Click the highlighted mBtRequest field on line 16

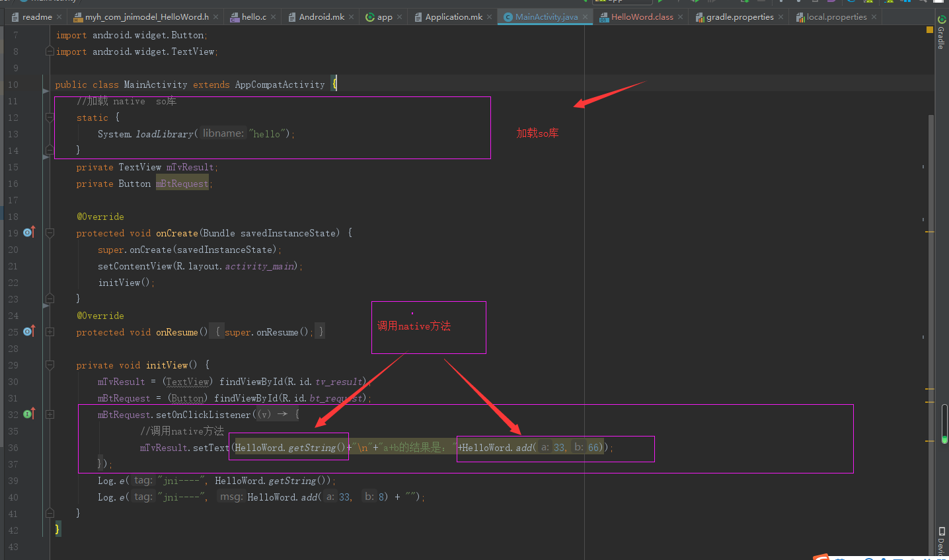pyautogui.click(x=182, y=184)
